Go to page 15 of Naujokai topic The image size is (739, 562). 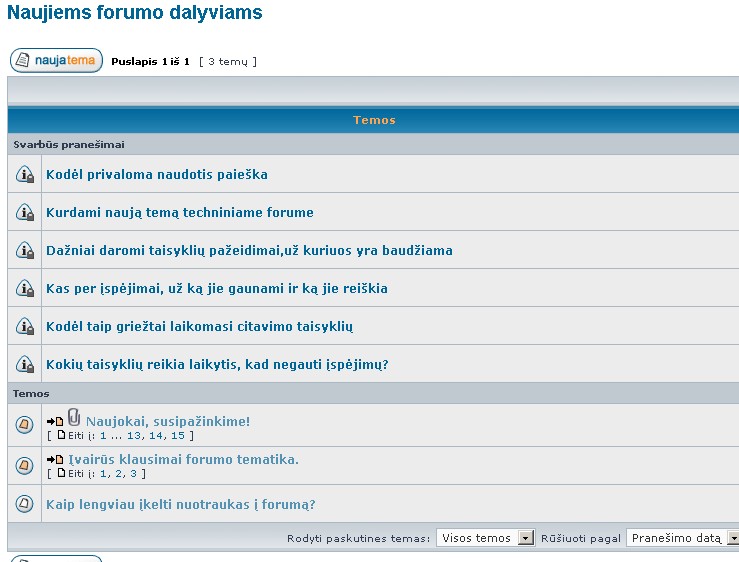tap(177, 435)
